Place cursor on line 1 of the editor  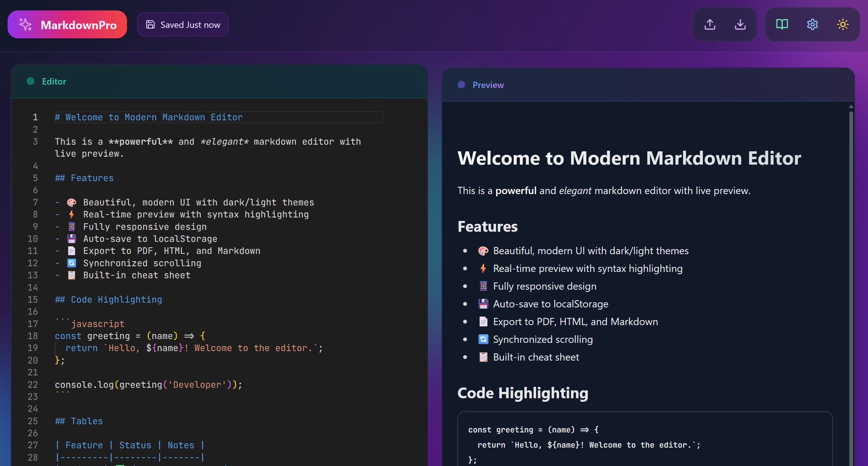coord(149,117)
